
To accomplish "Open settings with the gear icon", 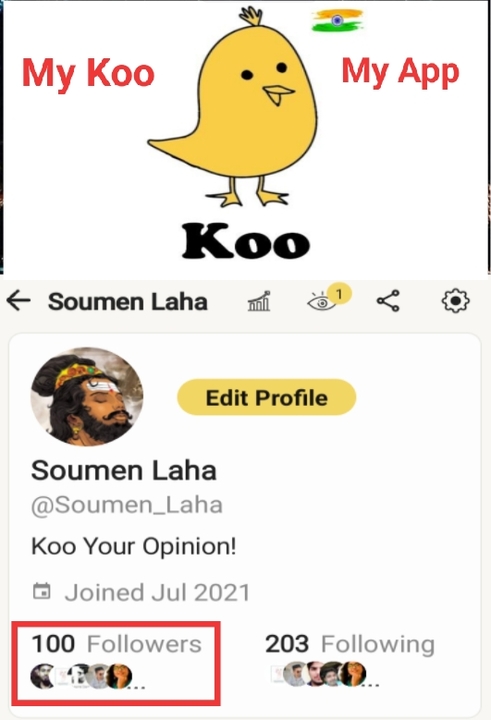I will 455,301.
